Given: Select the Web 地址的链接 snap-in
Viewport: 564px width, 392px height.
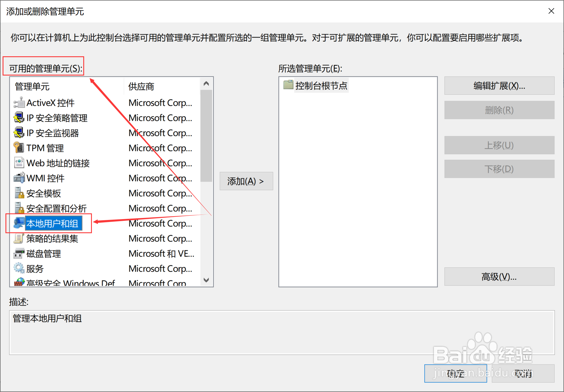Looking at the screenshot, I should click(57, 163).
